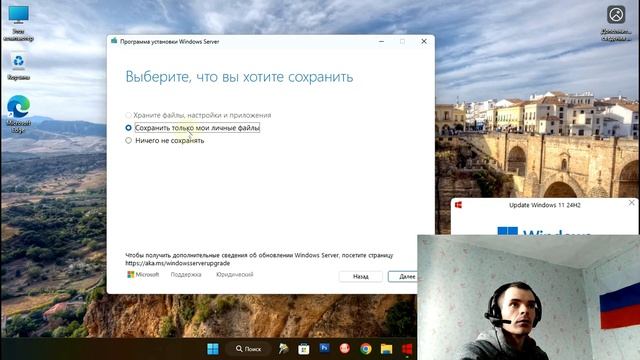This screenshot has width=640, height=360.
Task: Click the taskbar "Поиск" search box
Action: coord(248,349)
